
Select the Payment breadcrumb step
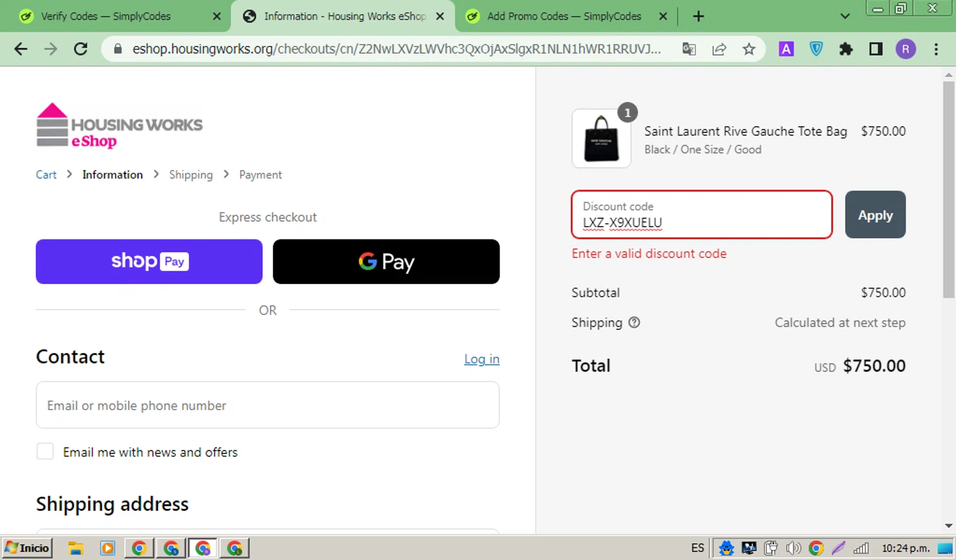(x=260, y=175)
